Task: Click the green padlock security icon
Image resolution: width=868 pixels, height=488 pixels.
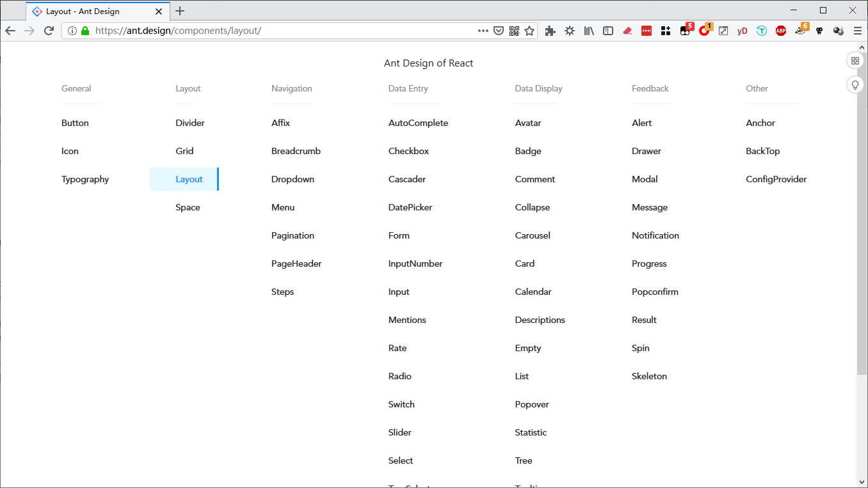Action: coord(85,31)
